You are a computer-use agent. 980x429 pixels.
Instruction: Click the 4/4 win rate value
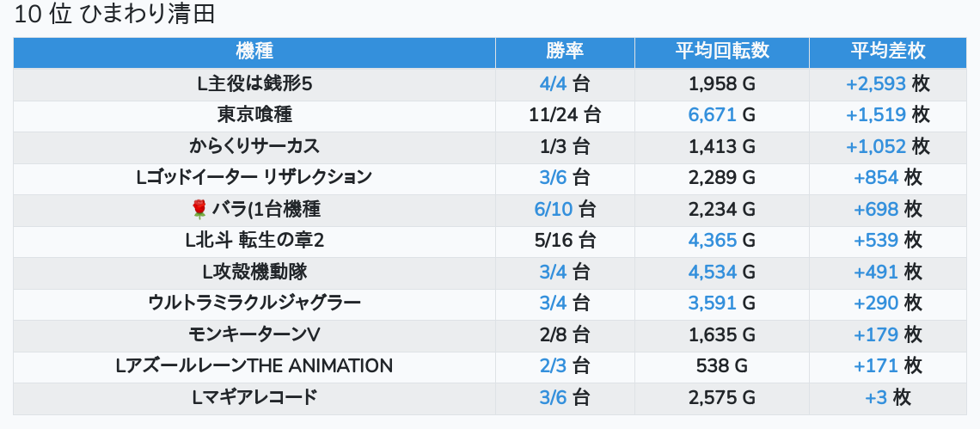pos(554,83)
